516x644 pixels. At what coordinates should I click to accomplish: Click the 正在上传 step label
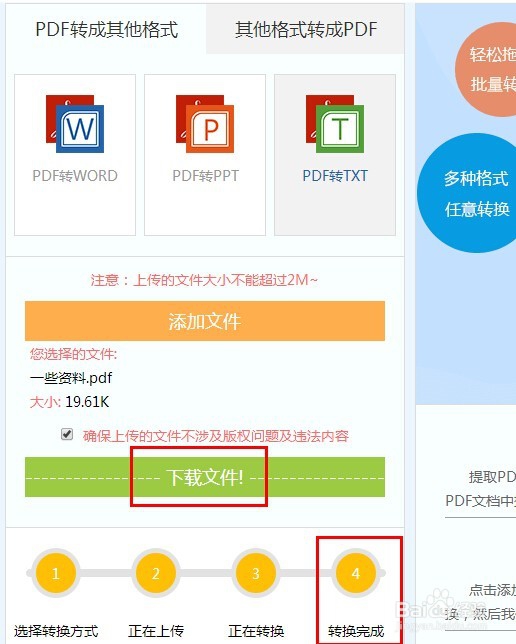(x=156, y=631)
